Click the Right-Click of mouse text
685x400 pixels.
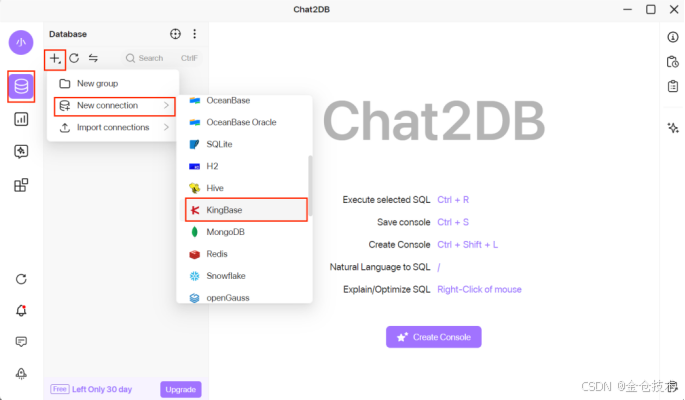(x=479, y=289)
